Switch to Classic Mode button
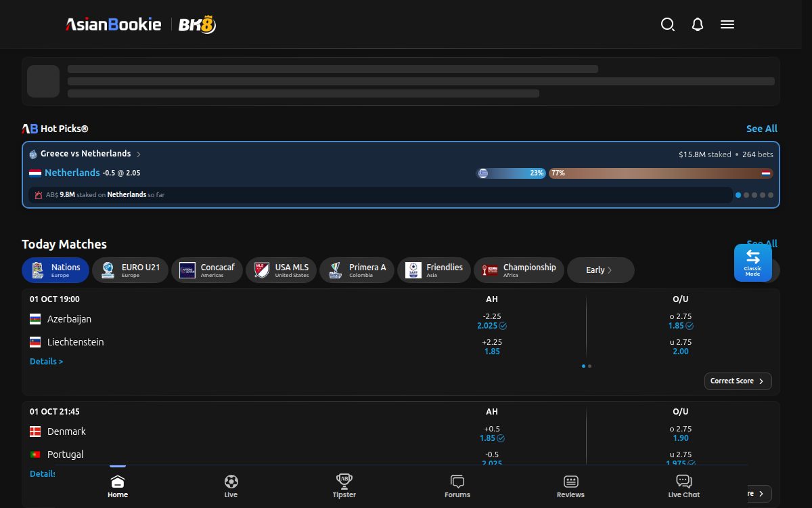 click(x=753, y=263)
